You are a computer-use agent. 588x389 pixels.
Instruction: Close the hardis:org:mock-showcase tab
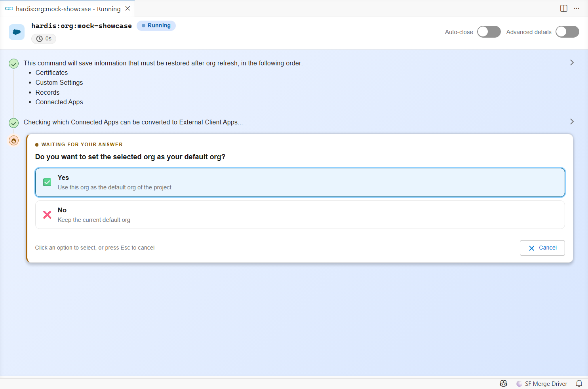(127, 8)
